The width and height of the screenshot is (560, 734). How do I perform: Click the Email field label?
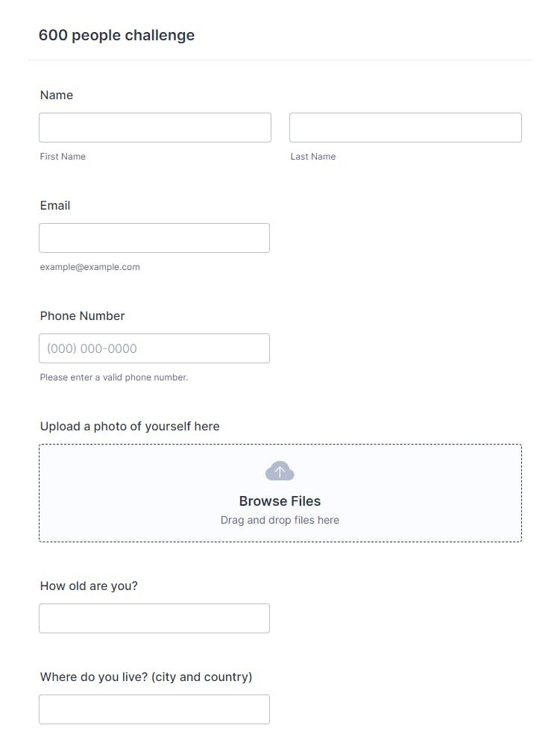[55, 205]
